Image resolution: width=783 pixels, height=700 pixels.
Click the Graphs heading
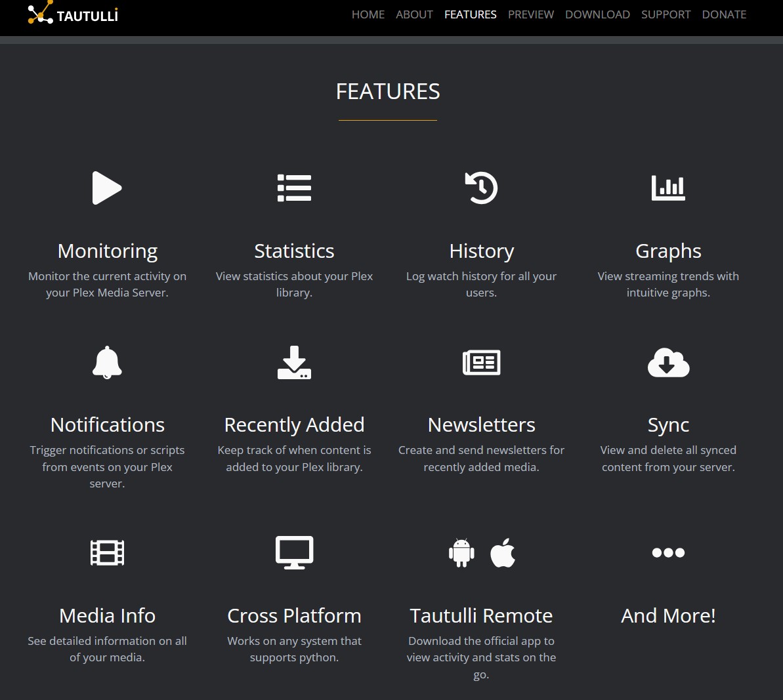[x=668, y=251]
